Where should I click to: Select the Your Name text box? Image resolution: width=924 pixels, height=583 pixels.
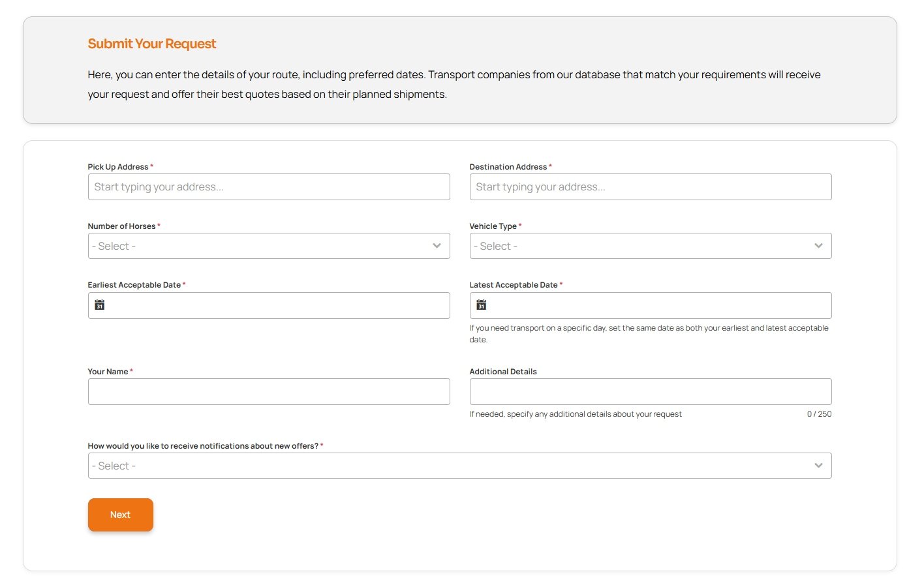tap(269, 392)
